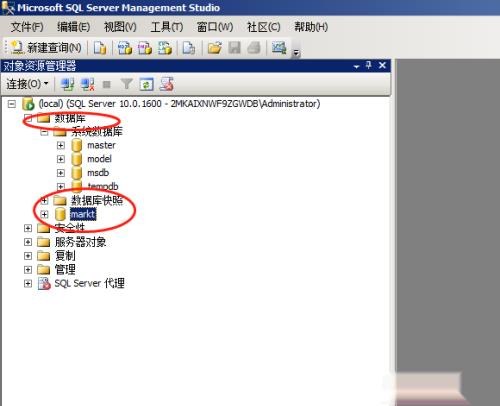This screenshot has height=406, width=500.
Task: Expand the 安全性 folder
Action: 28,228
